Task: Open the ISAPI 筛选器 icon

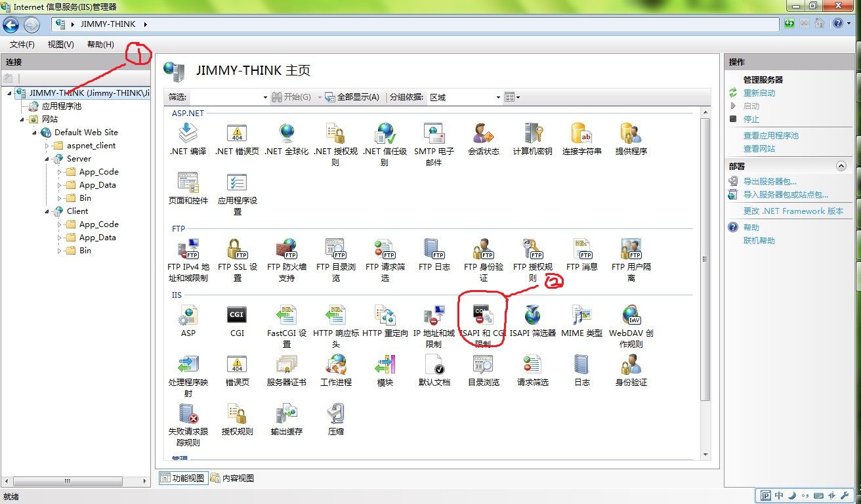Action: click(533, 316)
